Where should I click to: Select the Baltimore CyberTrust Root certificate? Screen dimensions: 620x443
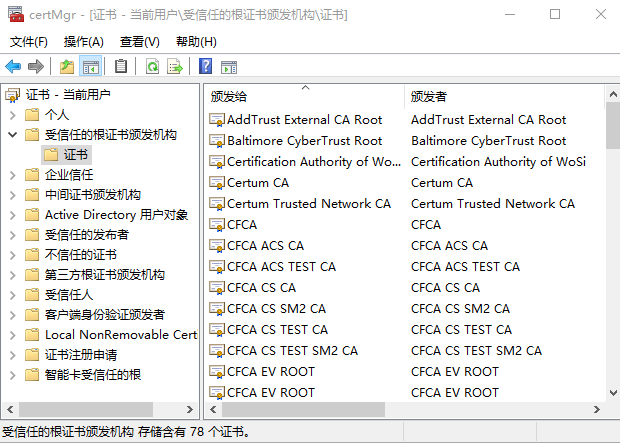pyautogui.click(x=304, y=141)
